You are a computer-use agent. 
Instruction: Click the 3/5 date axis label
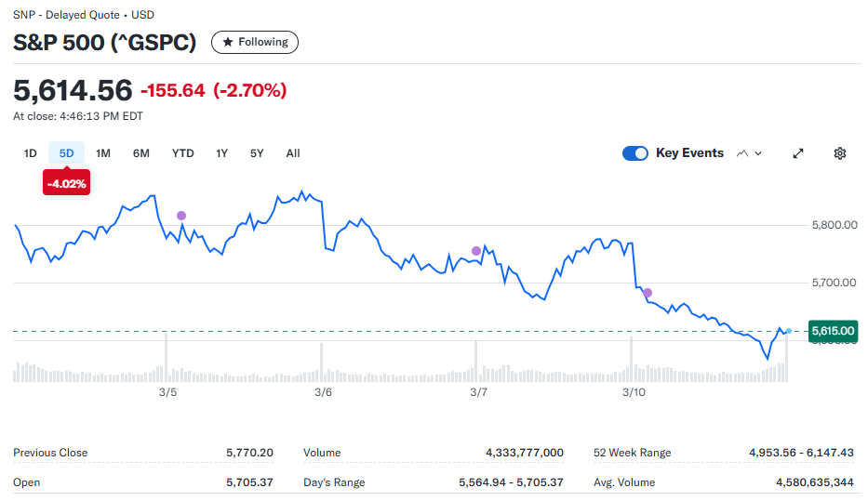pyautogui.click(x=167, y=392)
